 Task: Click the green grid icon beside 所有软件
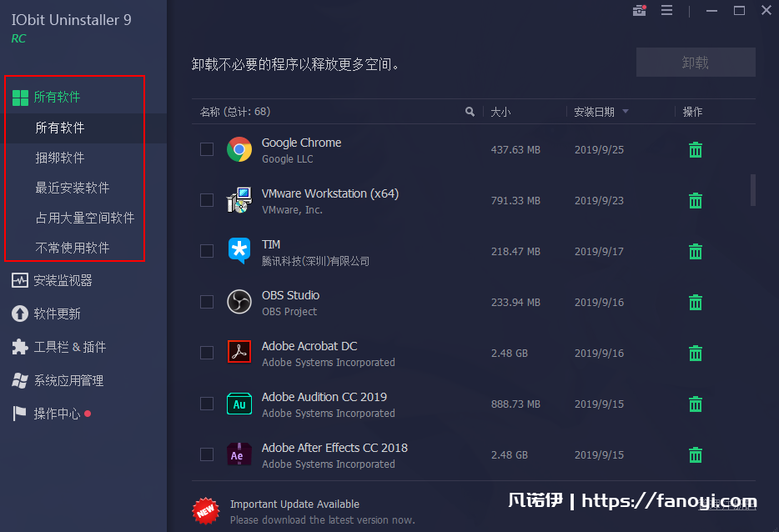(20, 98)
